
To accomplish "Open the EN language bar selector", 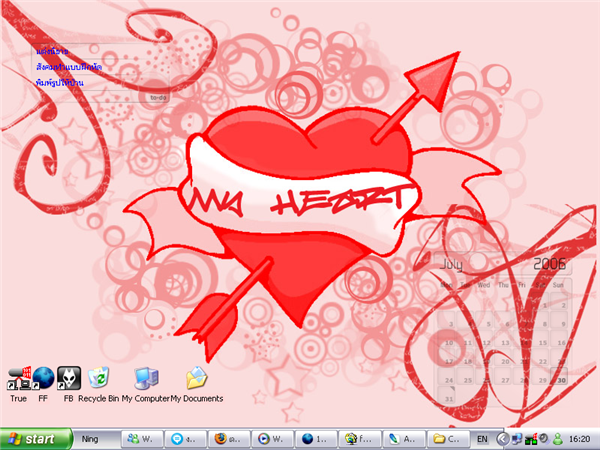I will [482, 439].
